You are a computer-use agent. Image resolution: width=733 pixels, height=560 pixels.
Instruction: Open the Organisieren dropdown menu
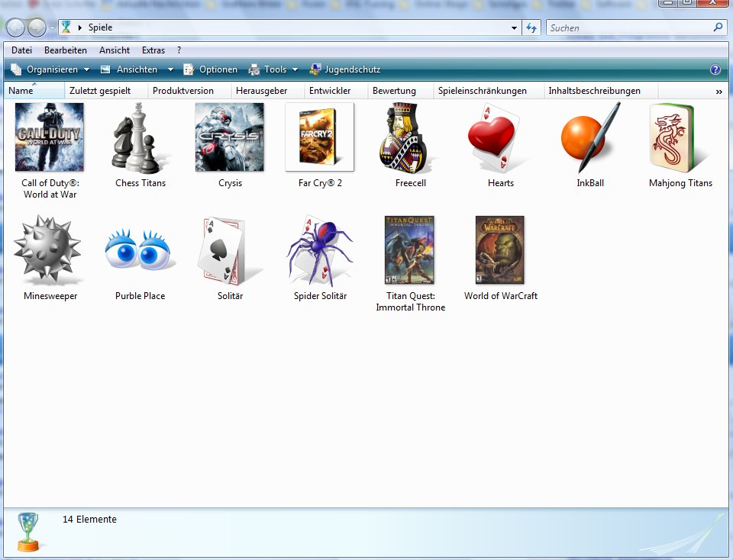[x=50, y=69]
